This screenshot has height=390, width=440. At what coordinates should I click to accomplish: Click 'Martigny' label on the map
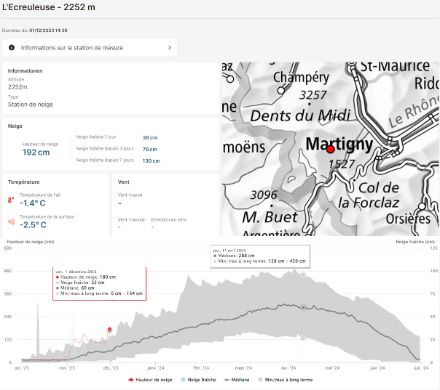coord(339,145)
